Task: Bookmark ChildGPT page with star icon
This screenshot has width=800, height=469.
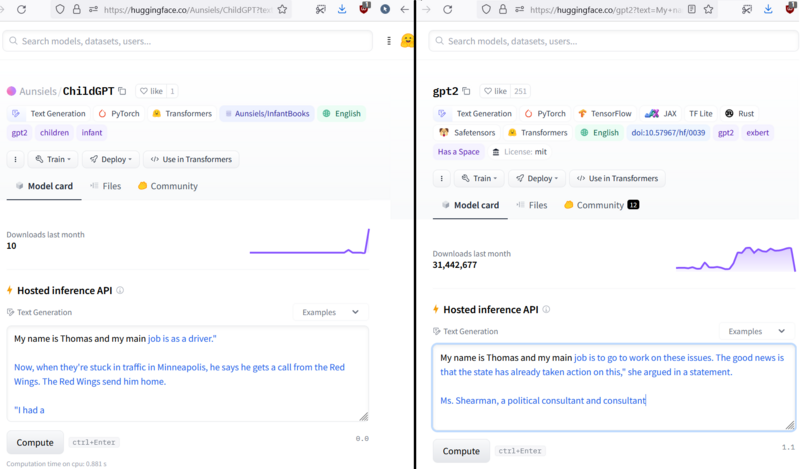Action: point(282,9)
